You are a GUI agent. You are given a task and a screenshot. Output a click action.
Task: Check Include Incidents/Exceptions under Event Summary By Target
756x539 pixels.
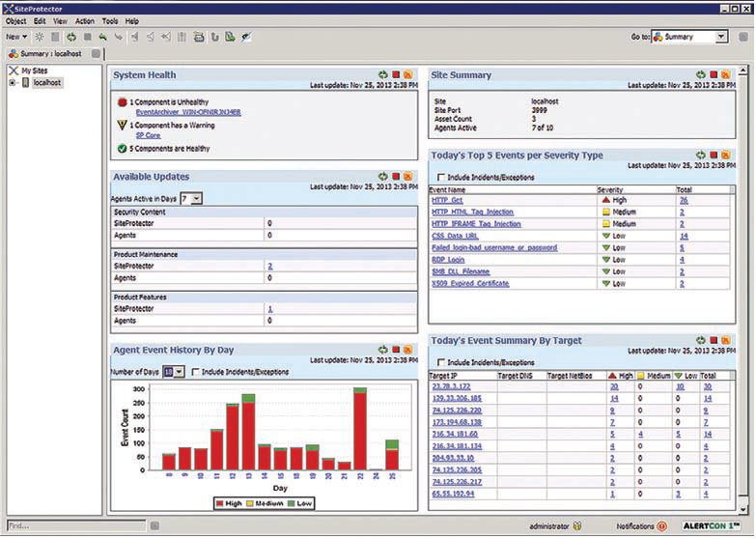pyautogui.click(x=440, y=362)
